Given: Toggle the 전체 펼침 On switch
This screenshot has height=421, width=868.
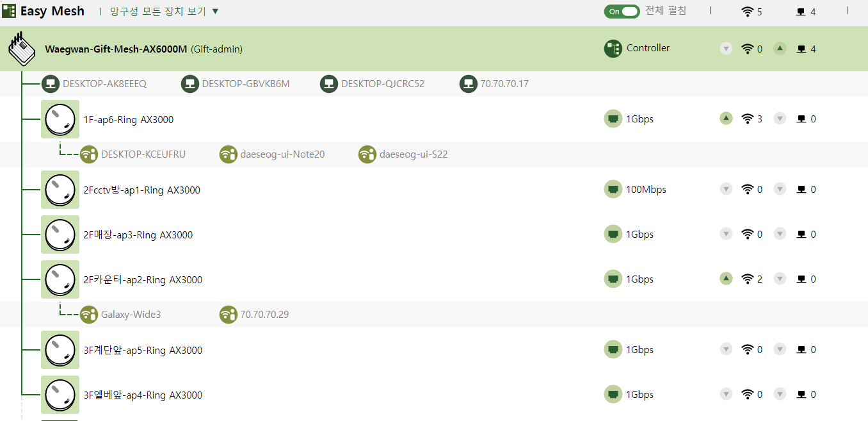Looking at the screenshot, I should point(622,12).
